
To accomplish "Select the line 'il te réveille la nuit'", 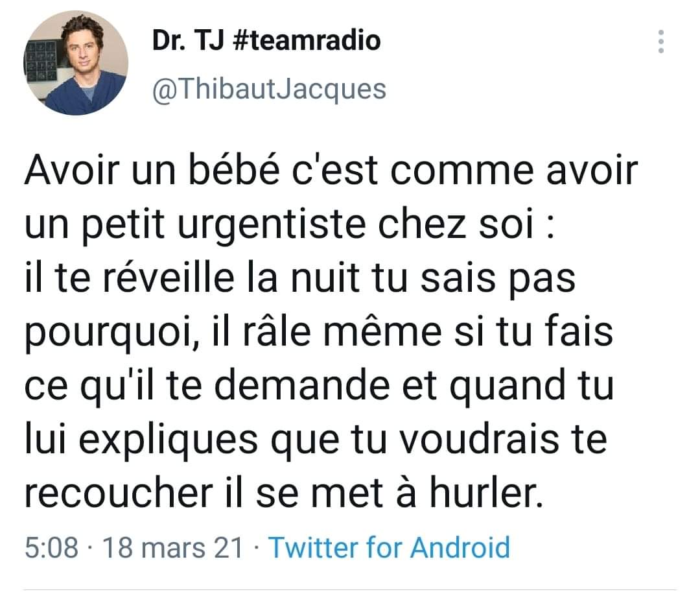I will point(300,278).
